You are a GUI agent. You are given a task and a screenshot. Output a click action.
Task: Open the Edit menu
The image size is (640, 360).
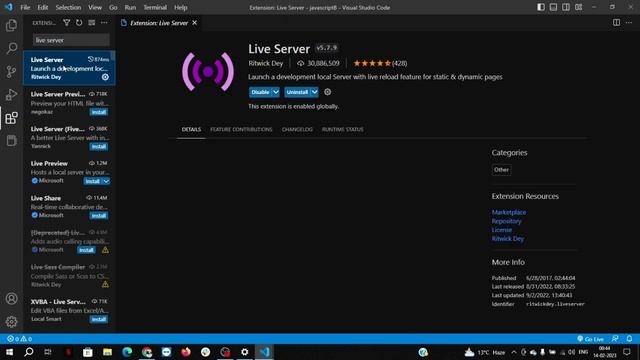click(42, 7)
